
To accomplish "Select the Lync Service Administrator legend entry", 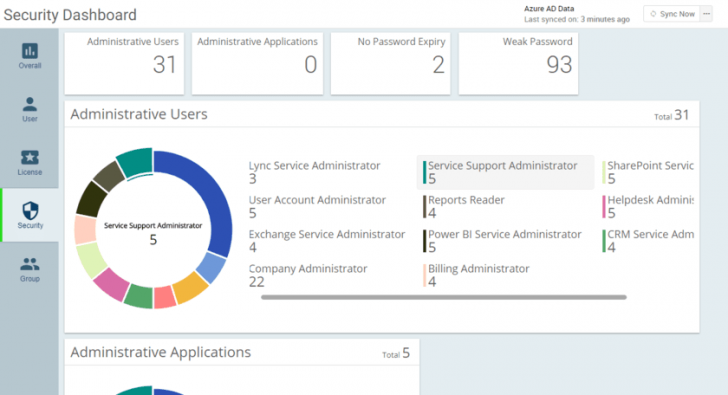I will point(314,172).
